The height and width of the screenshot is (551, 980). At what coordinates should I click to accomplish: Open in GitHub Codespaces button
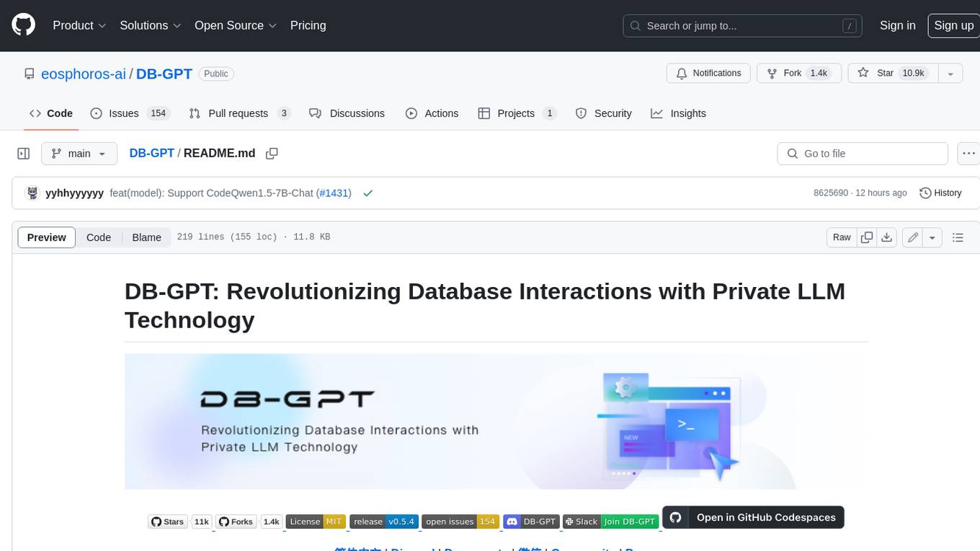click(x=753, y=517)
